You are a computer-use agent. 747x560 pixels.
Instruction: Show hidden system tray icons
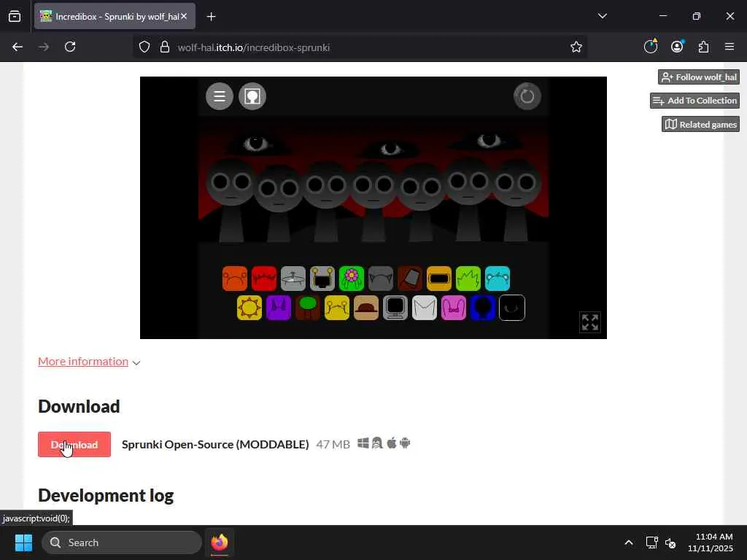tap(629, 542)
